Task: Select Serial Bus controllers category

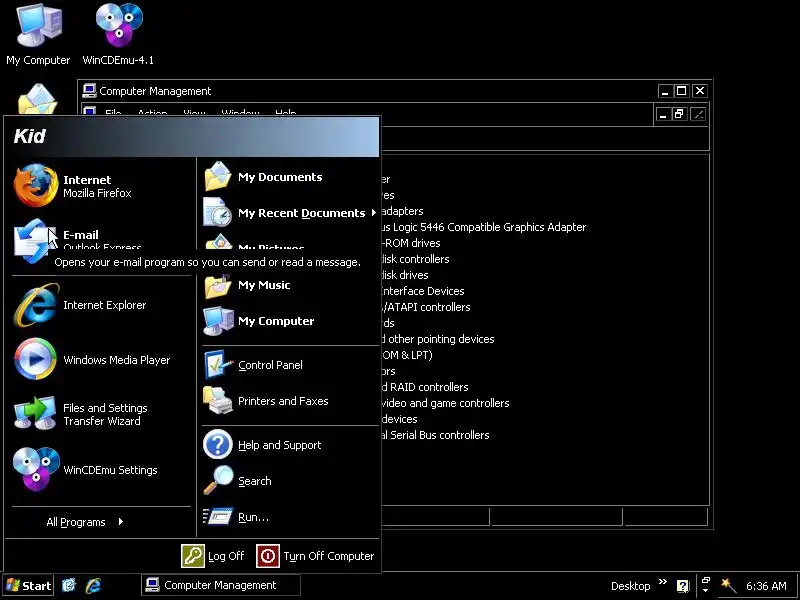Action: pyautogui.click(x=436, y=435)
